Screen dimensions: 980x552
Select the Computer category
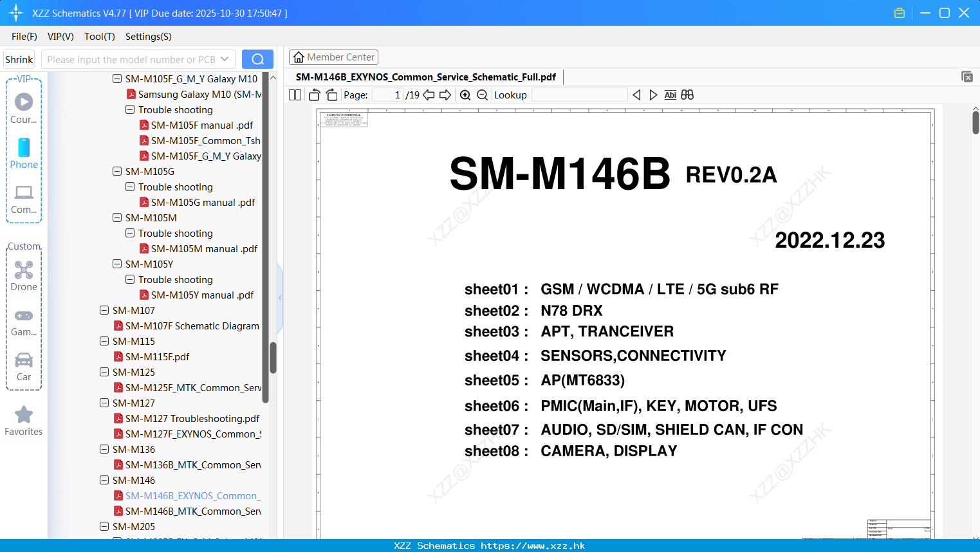(24, 199)
